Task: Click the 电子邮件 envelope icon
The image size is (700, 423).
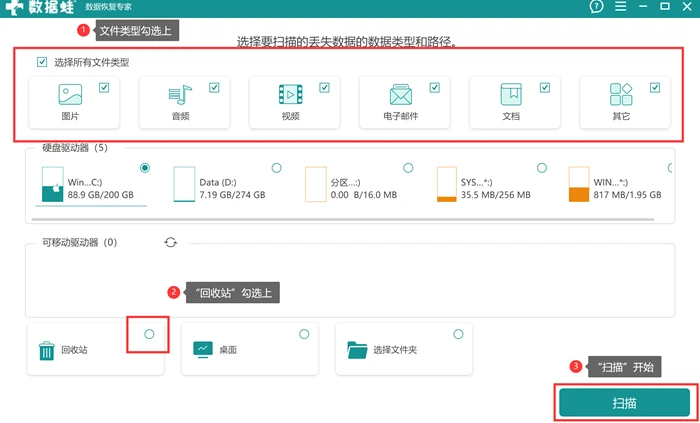Action: (400, 95)
